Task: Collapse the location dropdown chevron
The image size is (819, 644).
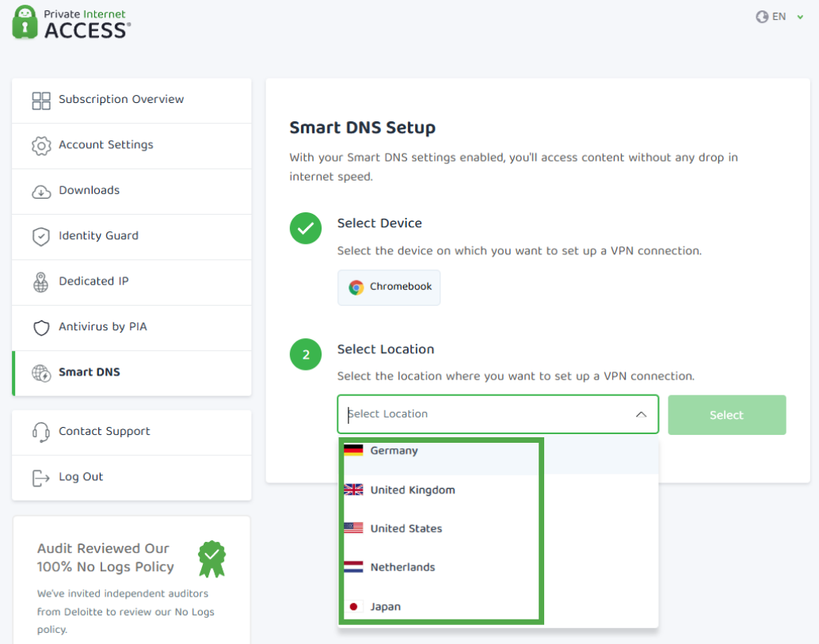Action: [x=641, y=415]
